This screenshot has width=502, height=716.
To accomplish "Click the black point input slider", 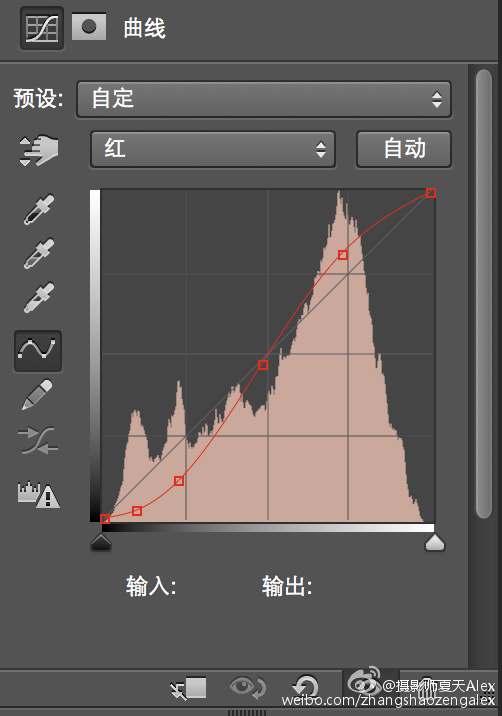I will 101,542.
